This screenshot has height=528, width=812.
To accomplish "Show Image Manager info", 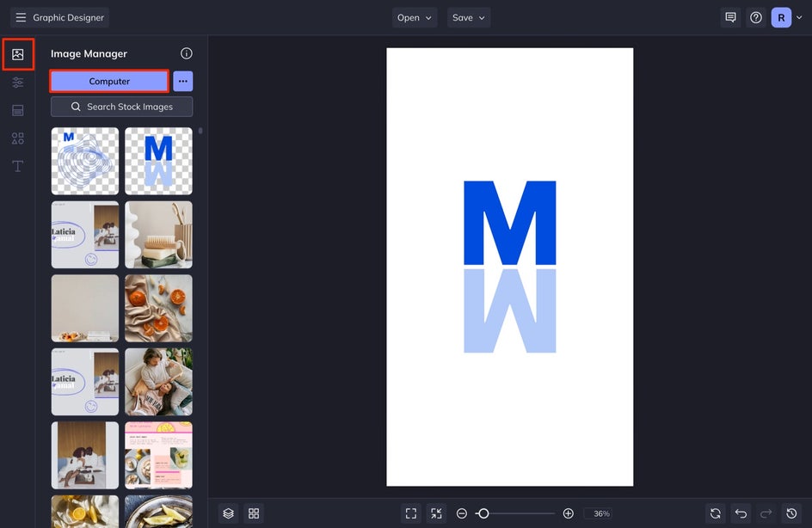I will pos(187,53).
